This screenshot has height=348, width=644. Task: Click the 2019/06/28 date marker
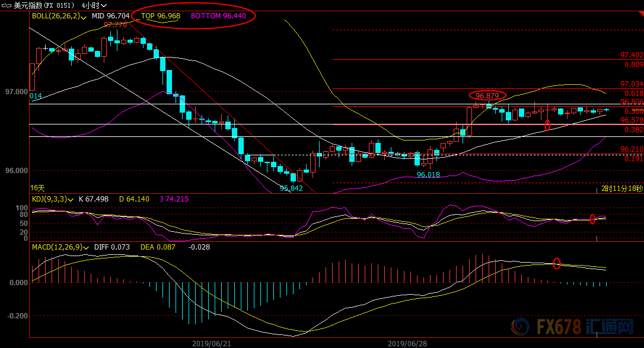[407, 343]
